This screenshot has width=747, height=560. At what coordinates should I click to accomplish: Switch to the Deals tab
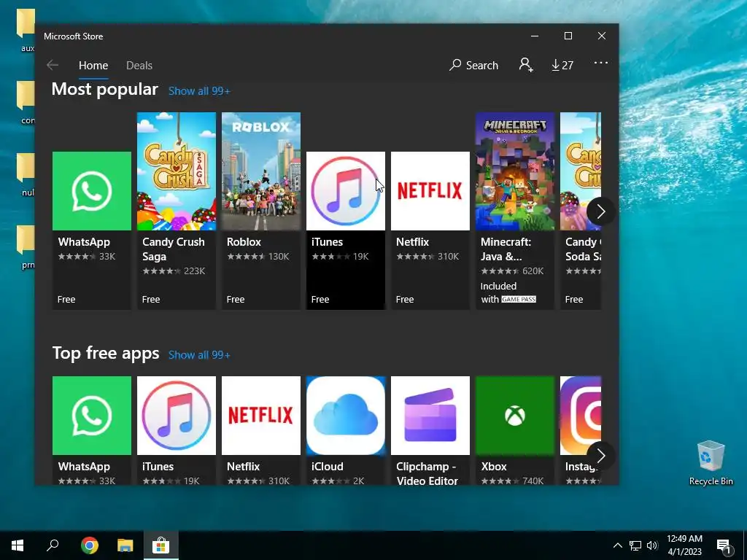(x=139, y=65)
